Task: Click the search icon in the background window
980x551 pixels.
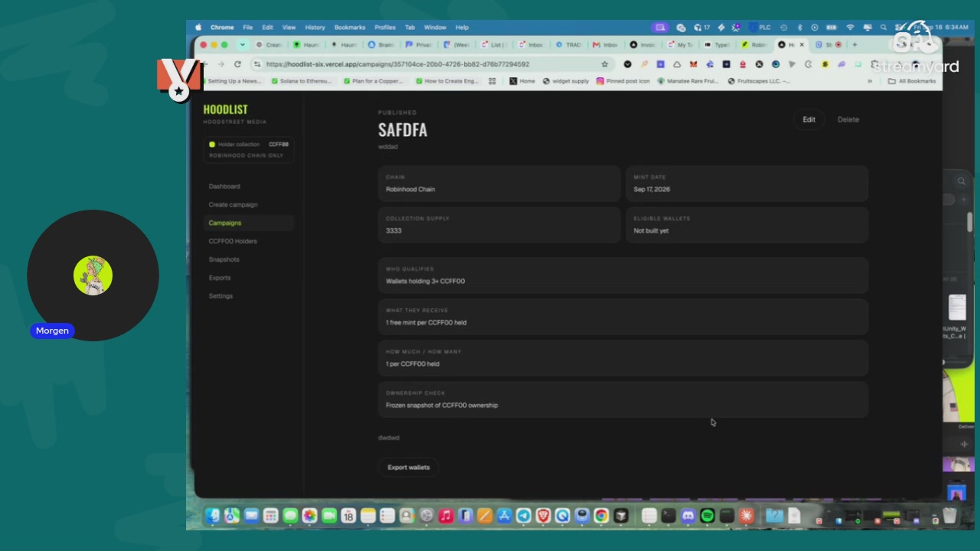Action: point(961,181)
